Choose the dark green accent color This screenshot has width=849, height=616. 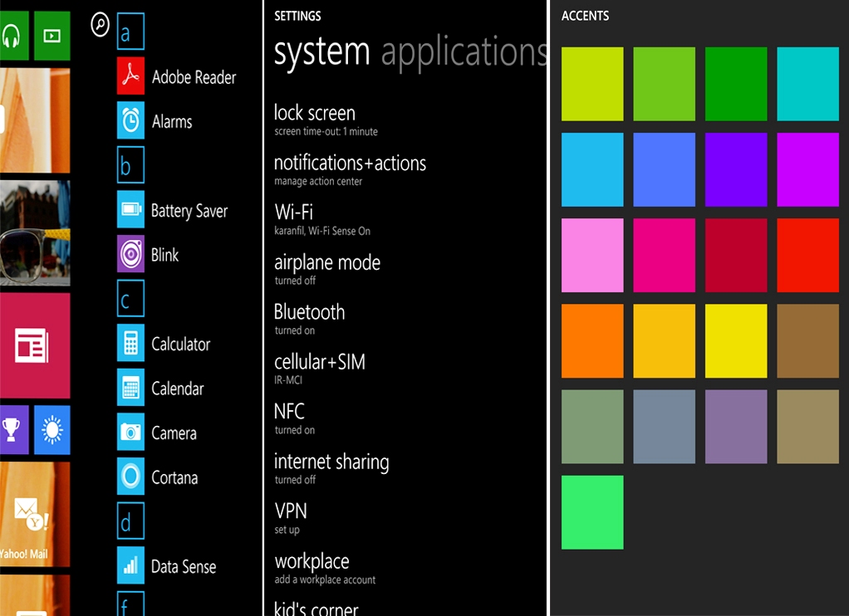tap(736, 84)
